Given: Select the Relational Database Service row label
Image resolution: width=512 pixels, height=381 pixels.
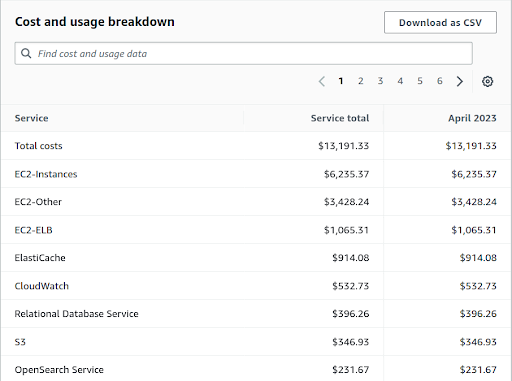Looking at the screenshot, I should tap(76, 314).
